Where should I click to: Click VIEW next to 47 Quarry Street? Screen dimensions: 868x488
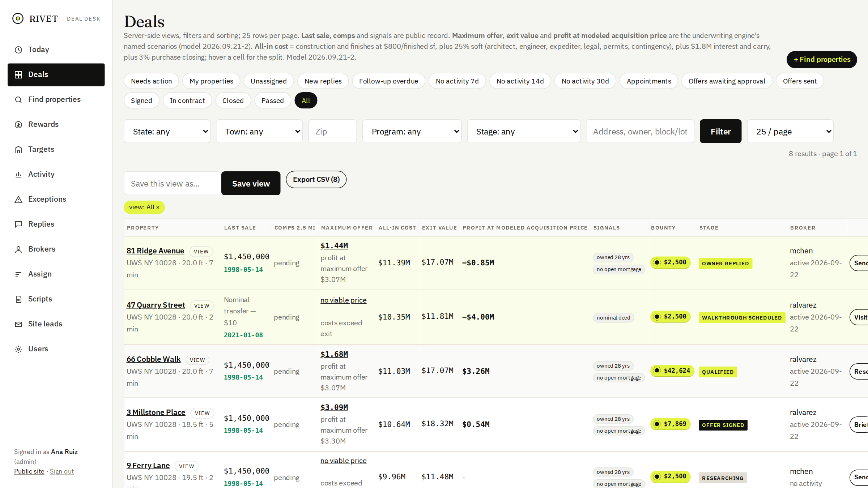201,305
